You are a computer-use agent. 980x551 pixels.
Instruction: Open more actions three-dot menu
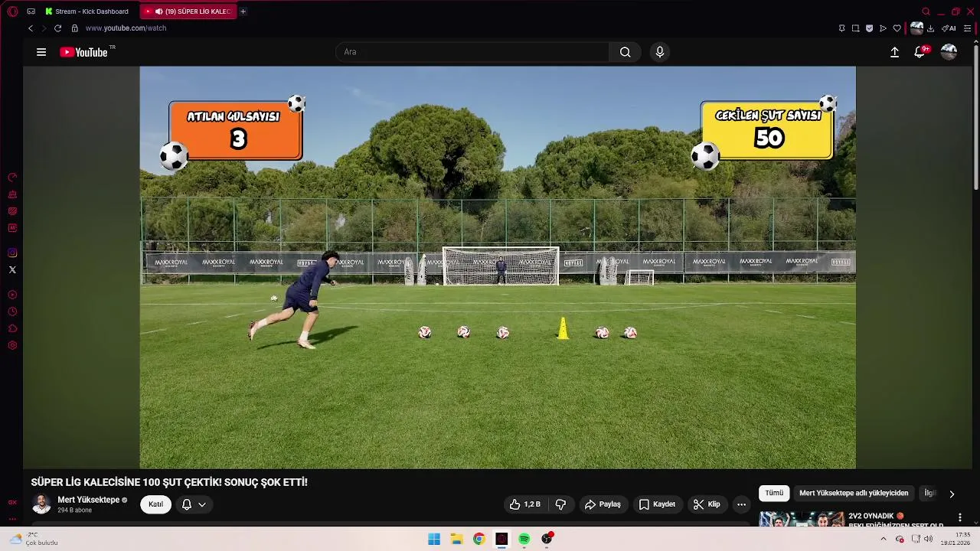pos(741,504)
